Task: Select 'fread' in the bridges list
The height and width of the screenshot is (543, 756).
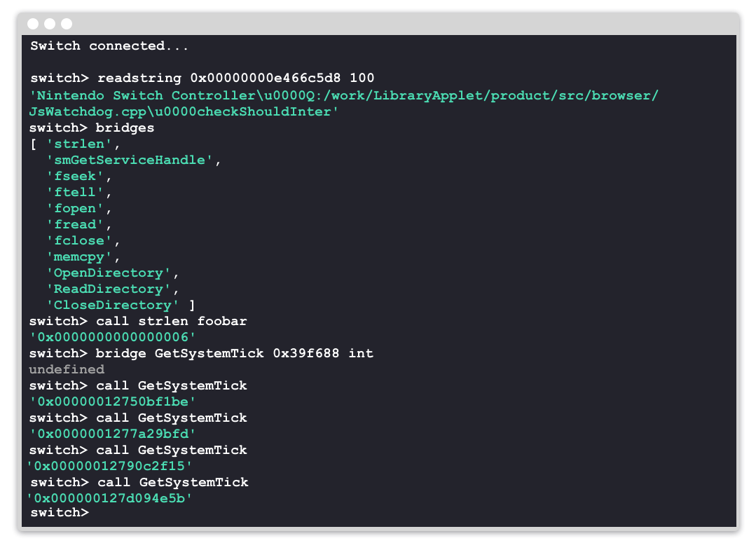Action: [75, 225]
